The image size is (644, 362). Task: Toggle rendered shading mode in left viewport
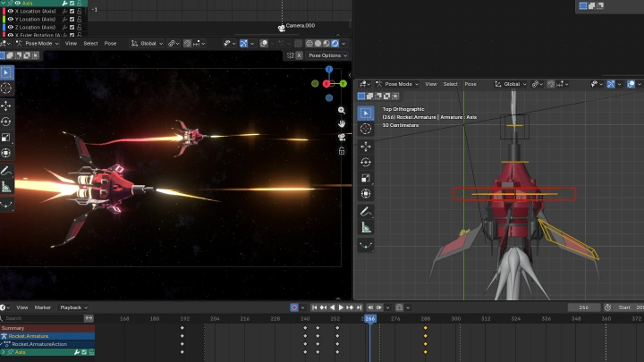335,44
